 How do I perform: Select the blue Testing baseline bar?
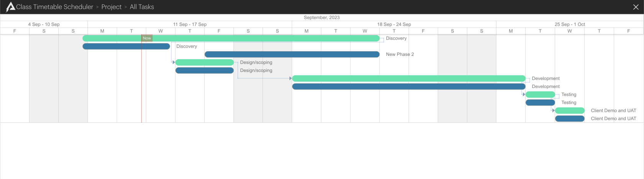click(x=540, y=103)
